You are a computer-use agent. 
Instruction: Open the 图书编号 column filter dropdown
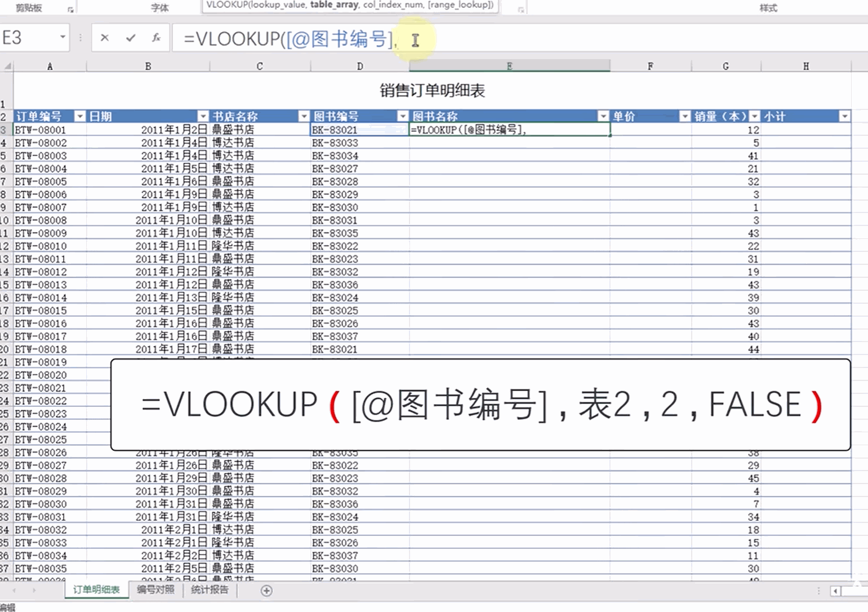(x=403, y=116)
